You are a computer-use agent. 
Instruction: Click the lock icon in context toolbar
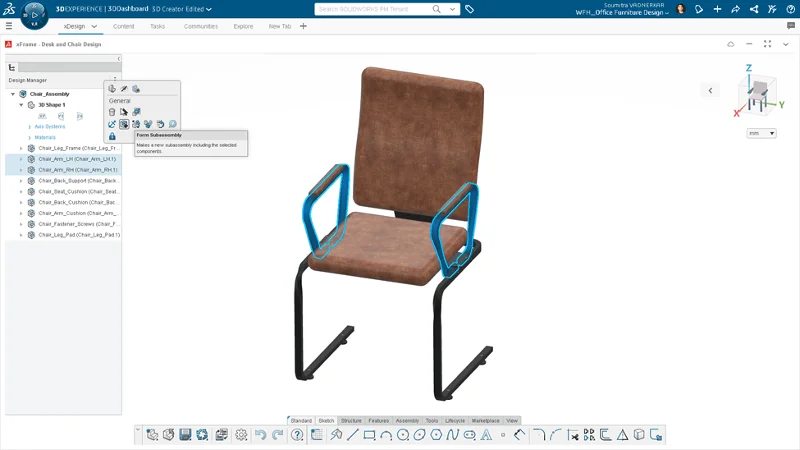click(x=112, y=136)
